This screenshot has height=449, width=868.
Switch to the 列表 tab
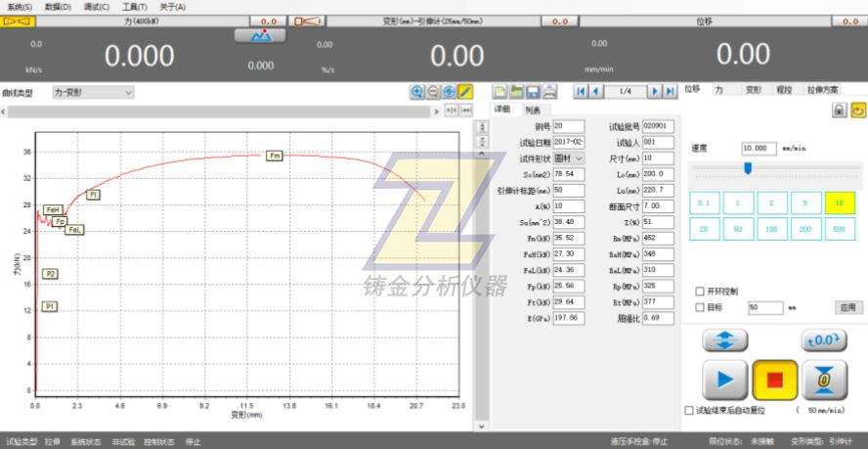[x=531, y=111]
